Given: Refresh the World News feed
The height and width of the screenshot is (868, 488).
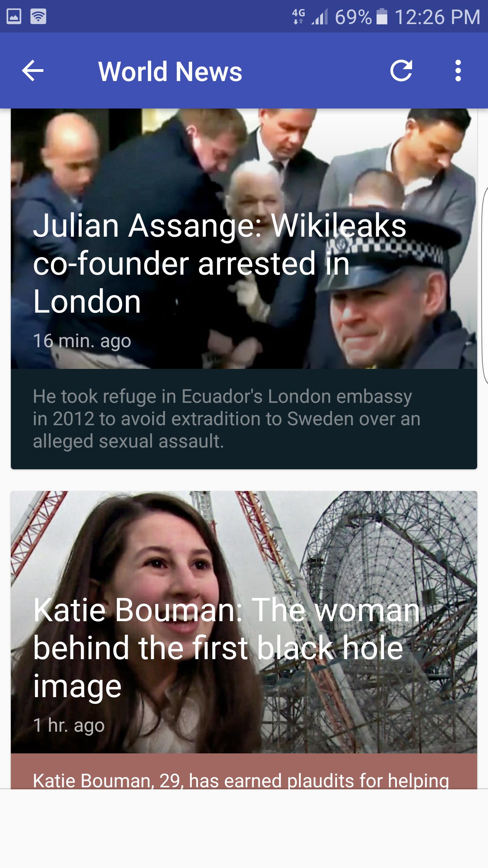Looking at the screenshot, I should click(401, 71).
